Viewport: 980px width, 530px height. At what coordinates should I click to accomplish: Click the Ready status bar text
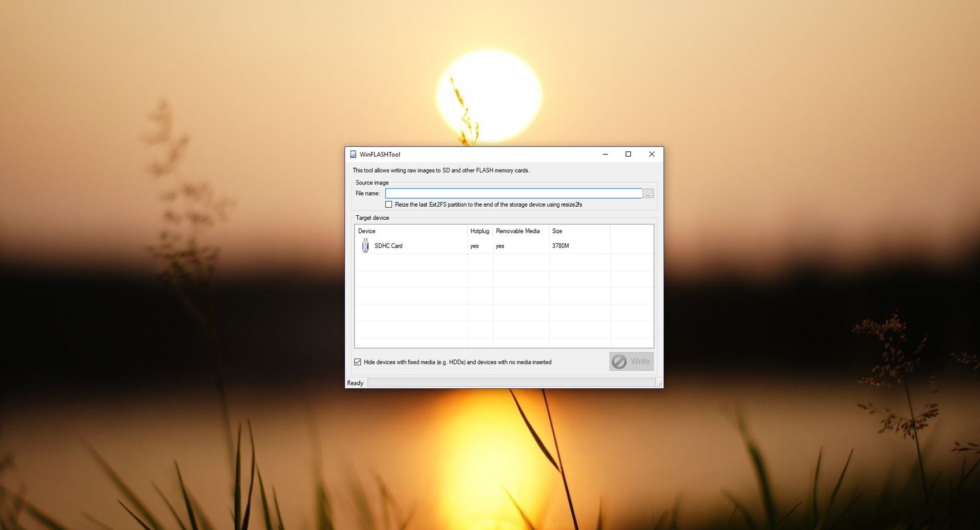(x=355, y=383)
